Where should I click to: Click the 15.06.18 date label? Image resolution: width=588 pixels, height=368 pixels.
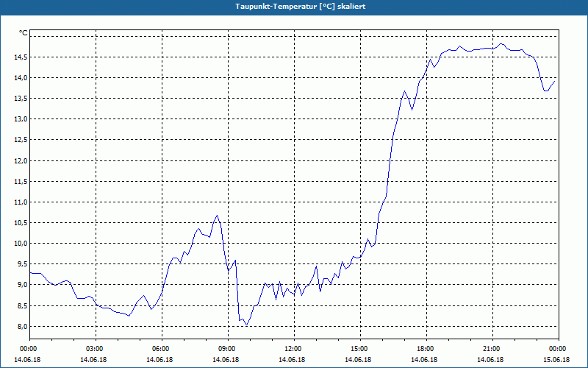(x=556, y=360)
